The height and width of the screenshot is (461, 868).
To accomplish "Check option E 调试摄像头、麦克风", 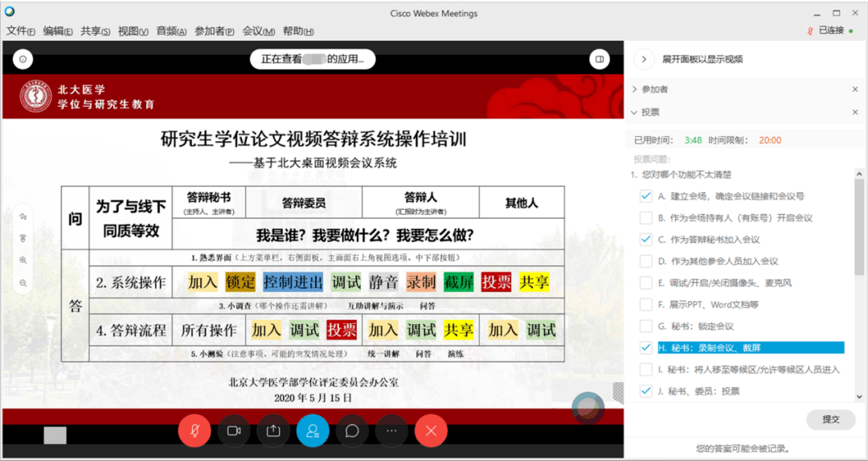I will [x=645, y=282].
